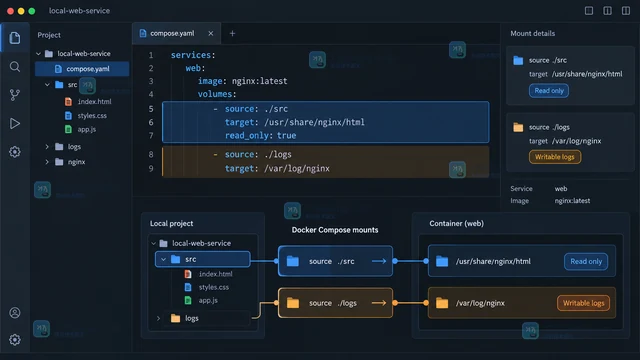Viewport: 640px width, 360px height.
Task: Select the src folder row in Local project
Action: point(202,259)
